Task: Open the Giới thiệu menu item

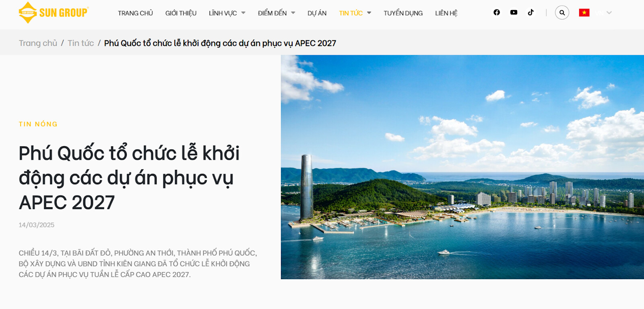Action: coord(181,13)
